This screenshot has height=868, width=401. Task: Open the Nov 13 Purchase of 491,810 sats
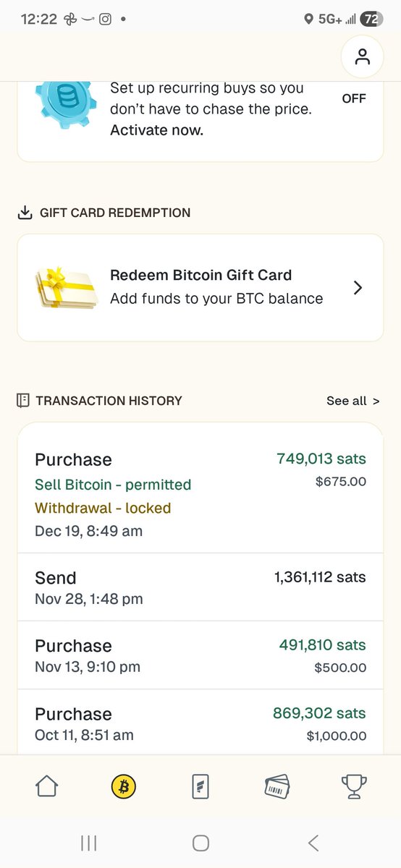pos(200,655)
